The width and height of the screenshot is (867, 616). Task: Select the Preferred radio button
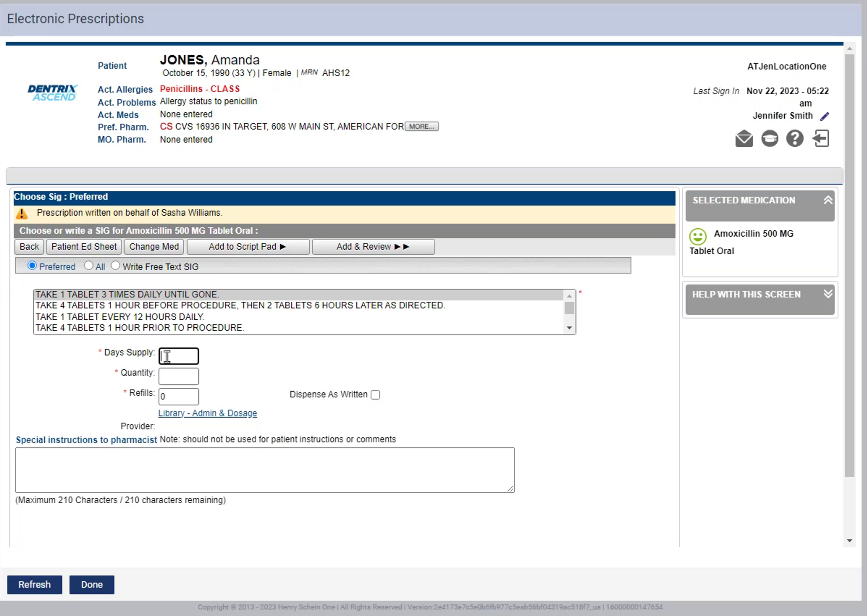(32, 266)
